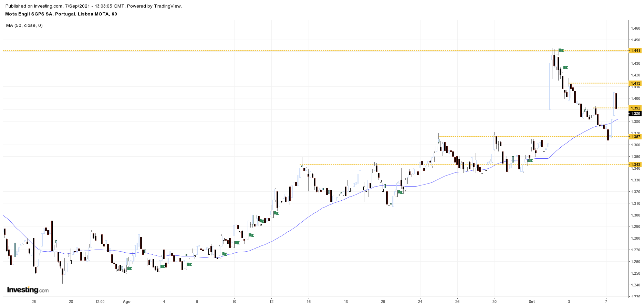
Task: Click the 1.320 price axis value
Action: 635,192
